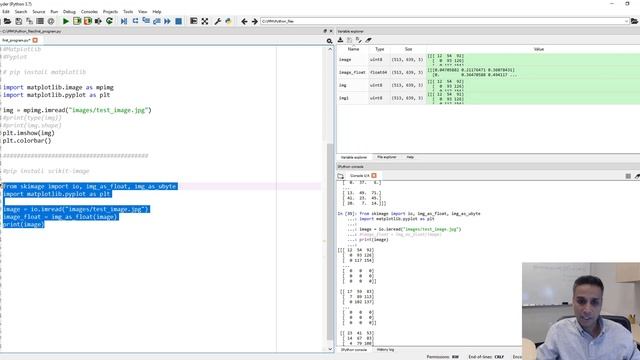
Task: Switch to the Help pane tab
Action: [x=410, y=157]
